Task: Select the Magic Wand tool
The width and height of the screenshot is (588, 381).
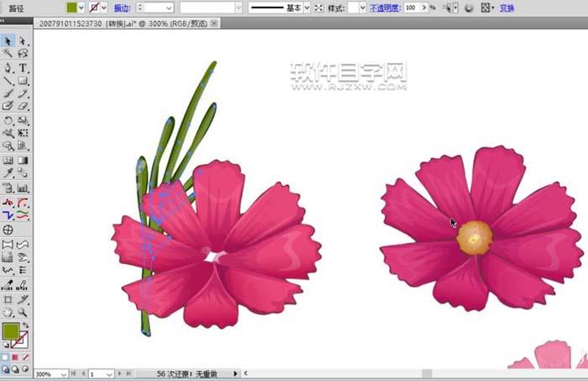Action: (8, 54)
